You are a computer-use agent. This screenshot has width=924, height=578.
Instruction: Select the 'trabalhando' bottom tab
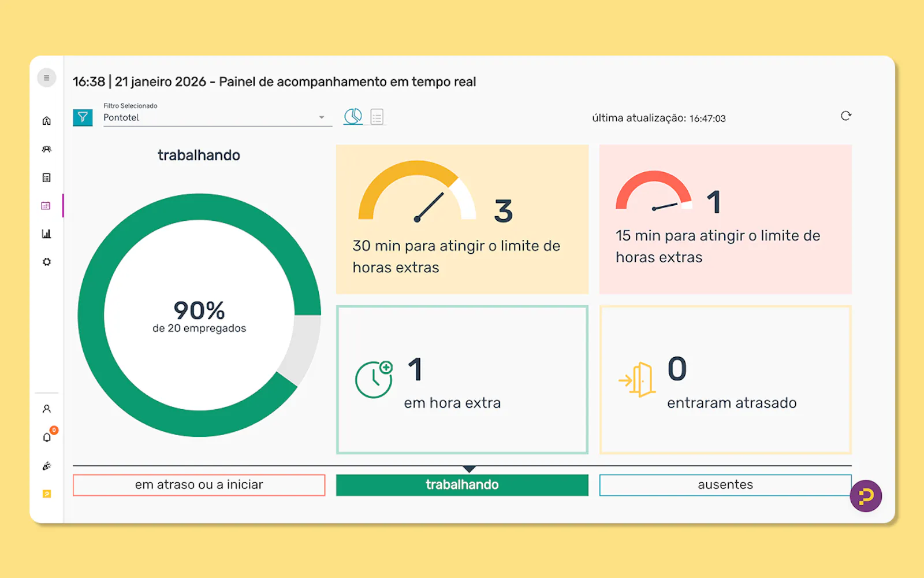(x=462, y=485)
